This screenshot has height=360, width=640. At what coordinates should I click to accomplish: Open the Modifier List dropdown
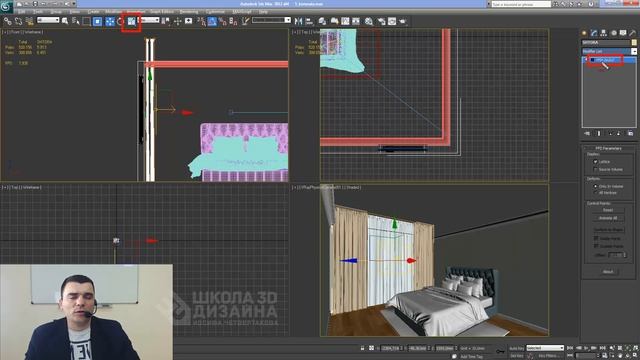(609, 51)
